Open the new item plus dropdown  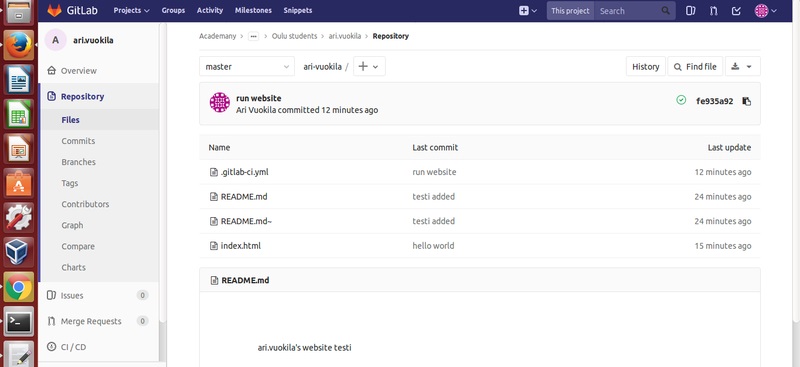click(528, 11)
